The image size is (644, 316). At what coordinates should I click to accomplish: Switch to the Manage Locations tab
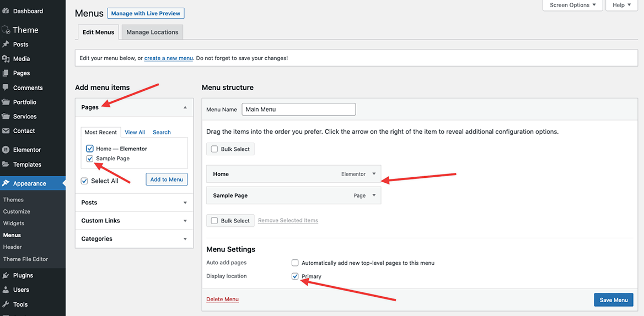click(152, 32)
